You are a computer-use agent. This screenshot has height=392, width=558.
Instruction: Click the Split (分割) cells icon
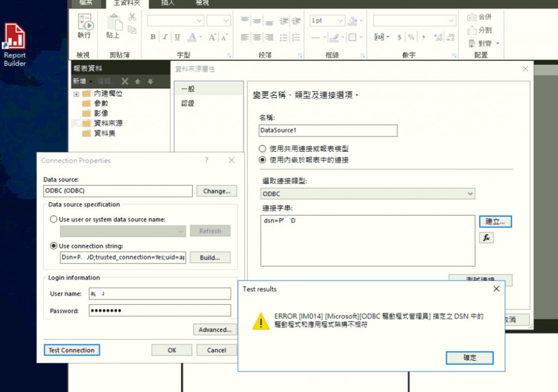[x=480, y=30]
